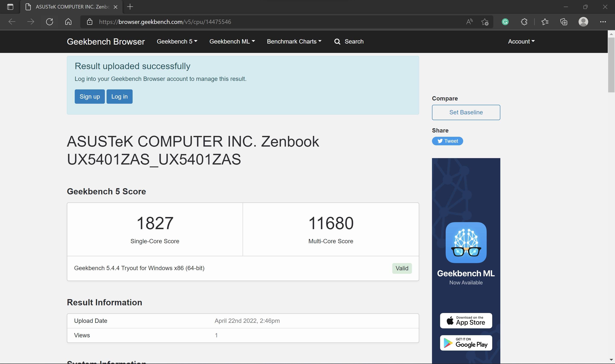Open the Grammarly extension icon
The height and width of the screenshot is (364, 615).
tap(505, 22)
